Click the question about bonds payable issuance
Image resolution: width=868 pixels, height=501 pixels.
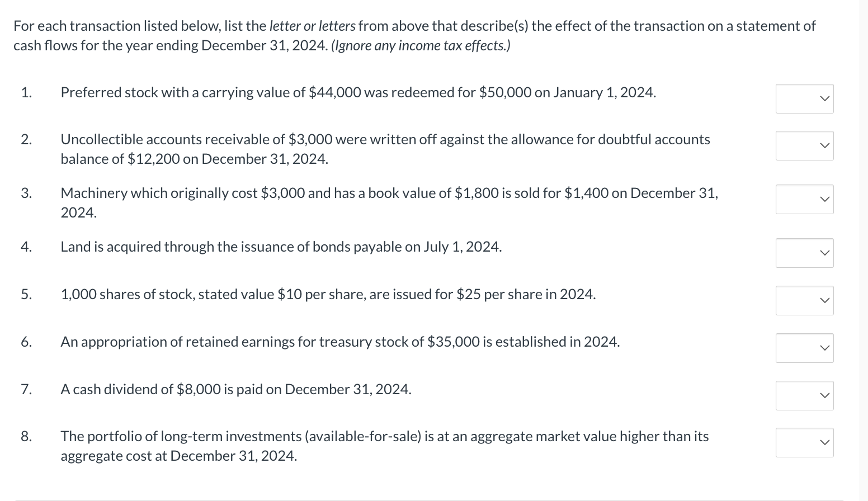(281, 247)
